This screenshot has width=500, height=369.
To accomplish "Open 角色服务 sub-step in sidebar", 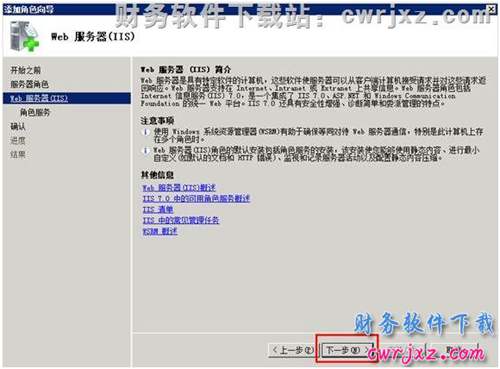I will click(35, 112).
